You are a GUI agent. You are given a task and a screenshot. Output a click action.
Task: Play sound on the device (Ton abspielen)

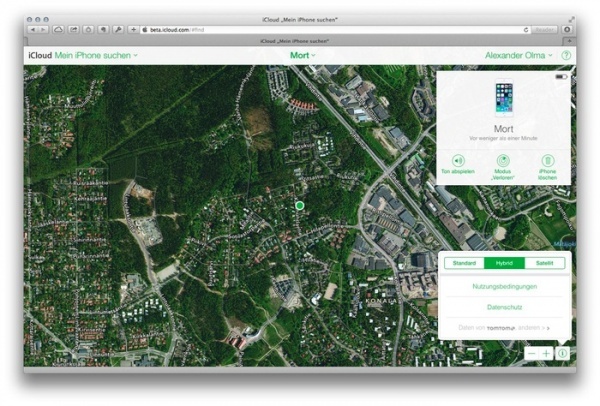(458, 161)
